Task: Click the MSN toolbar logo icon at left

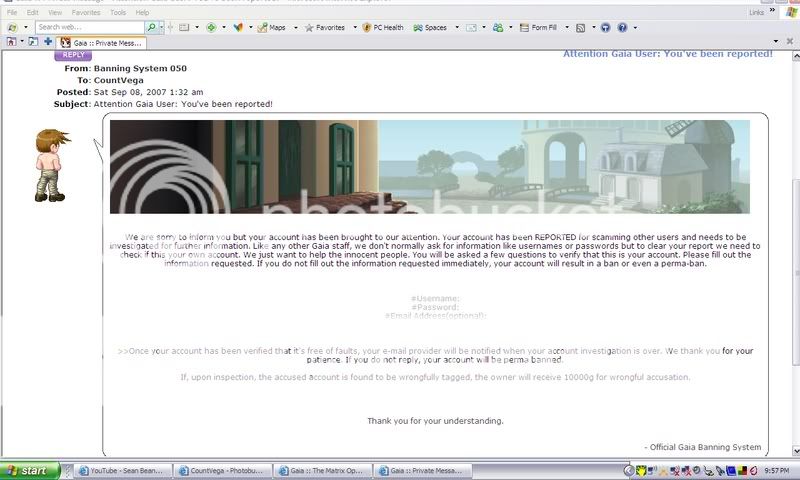Action: point(12,27)
